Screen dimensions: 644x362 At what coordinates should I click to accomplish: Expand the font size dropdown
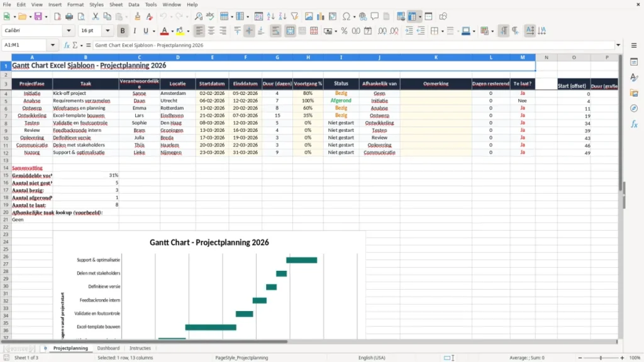click(x=108, y=30)
